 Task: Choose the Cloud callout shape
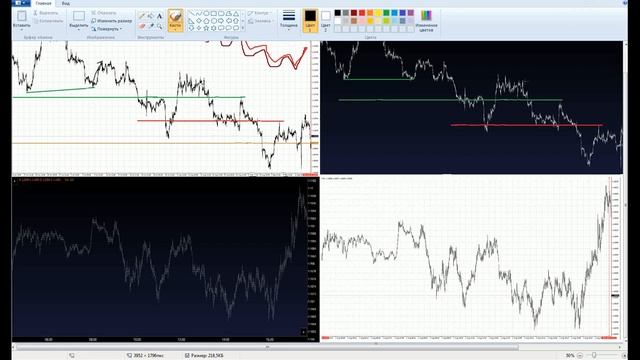tap(236, 28)
